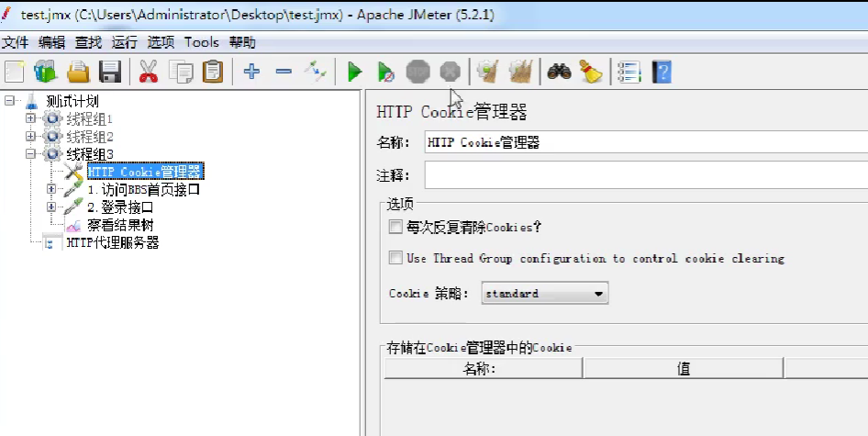Viewport: 868px width, 436px height.
Task: Enable 每次反复清除Cookies checkbox
Action: point(395,227)
